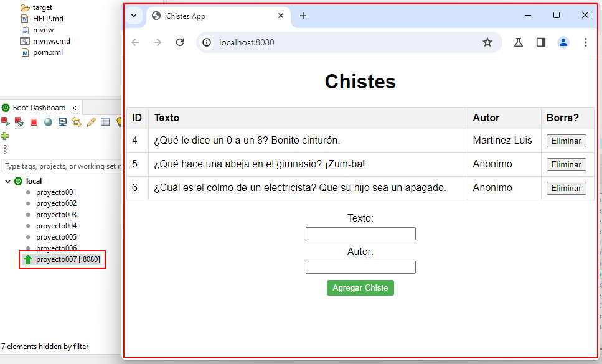The image size is (602, 364).
Task: Click the globe Open Browser icon
Action: click(x=48, y=123)
